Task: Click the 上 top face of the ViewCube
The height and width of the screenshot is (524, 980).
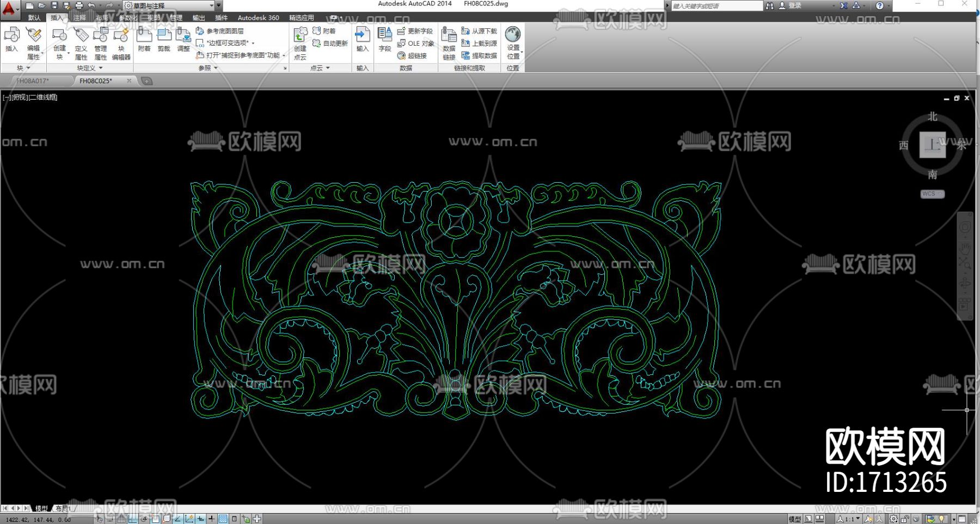Action: pos(933,145)
